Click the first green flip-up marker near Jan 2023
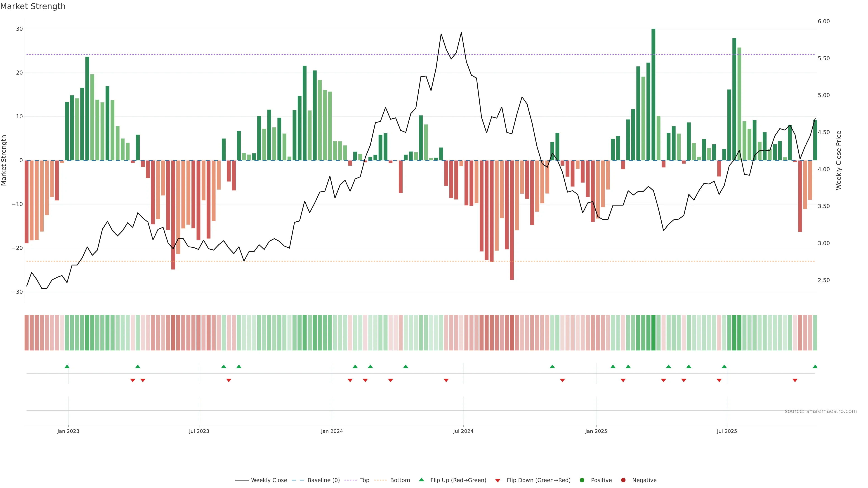The width and height of the screenshot is (868, 488). [x=67, y=366]
